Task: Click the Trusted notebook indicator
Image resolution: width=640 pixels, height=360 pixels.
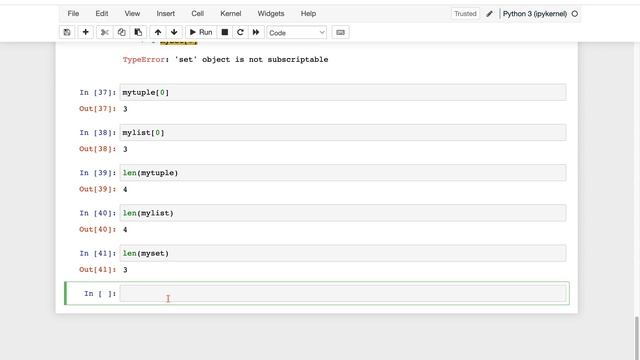Action: (x=465, y=13)
